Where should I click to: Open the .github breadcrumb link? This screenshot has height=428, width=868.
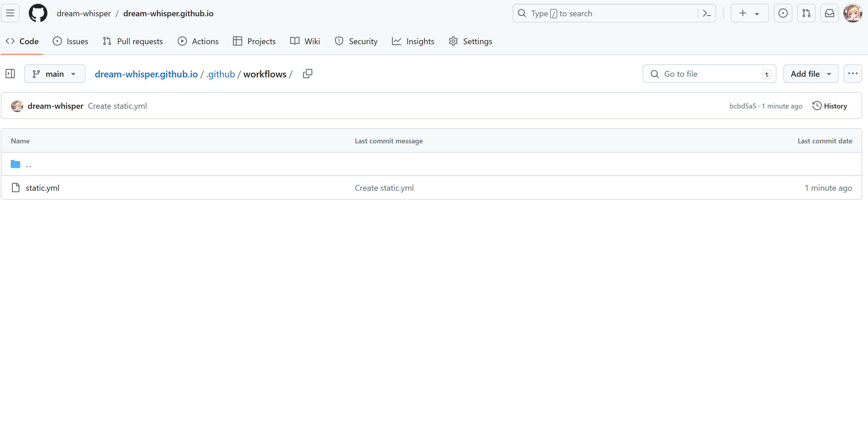(x=220, y=74)
